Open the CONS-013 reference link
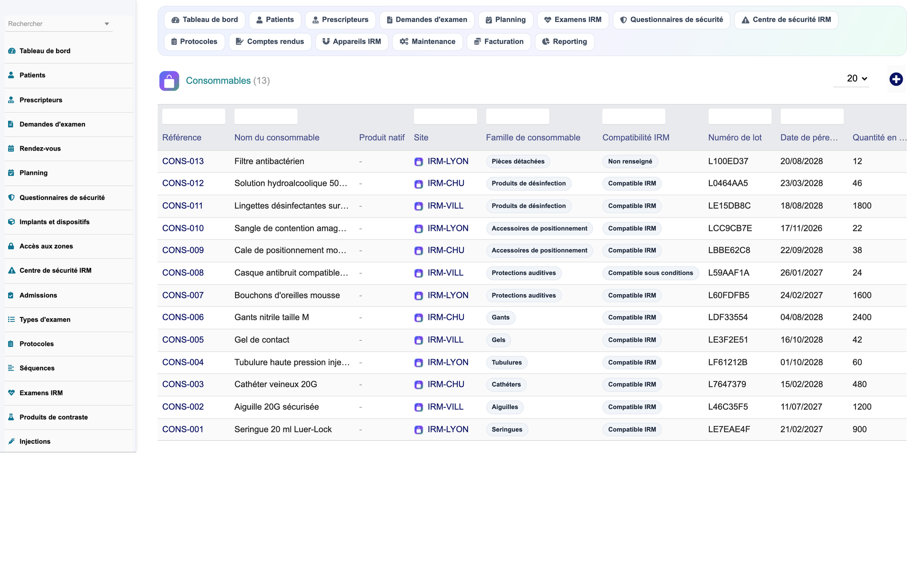This screenshot has width=924, height=572. tap(183, 161)
